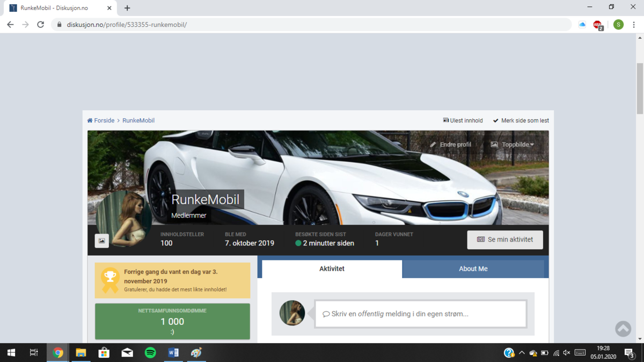The height and width of the screenshot is (362, 644).
Task: Open the Windows Start menu
Action: (x=11, y=353)
